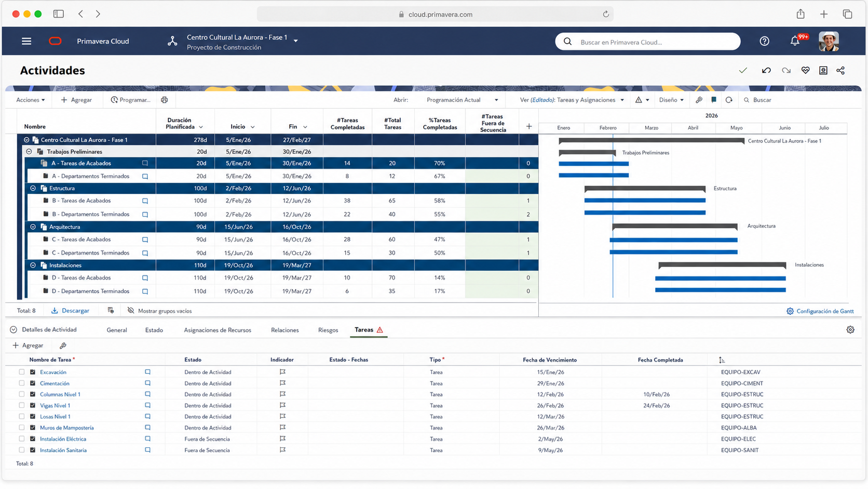Check the box for the Excavación task
The height and width of the screenshot is (489, 868).
[21, 372]
